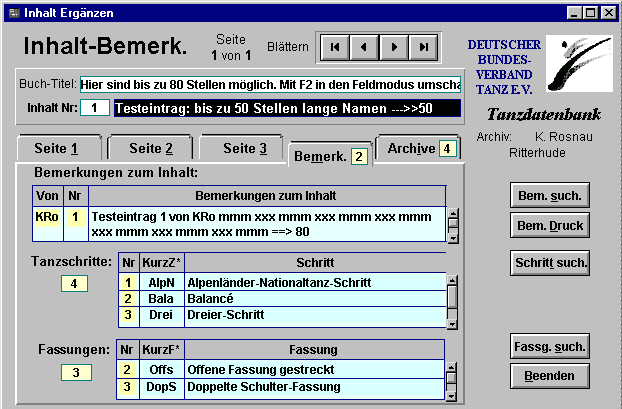Click the Bem. Druck button

pyautogui.click(x=550, y=225)
